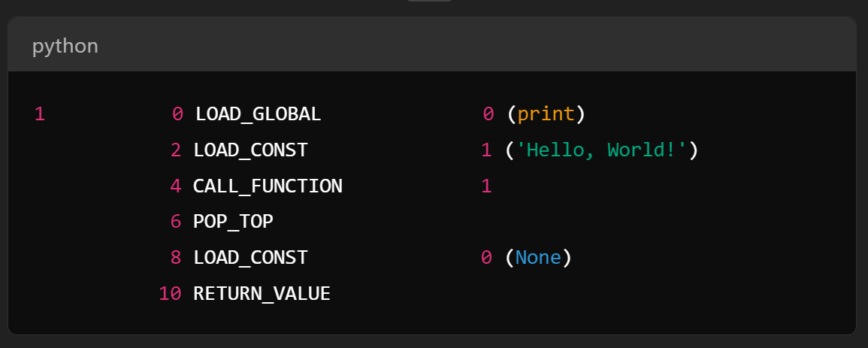The image size is (868, 348).
Task: Click the LOAD_CONST opcode at offset 8
Action: coord(250,258)
